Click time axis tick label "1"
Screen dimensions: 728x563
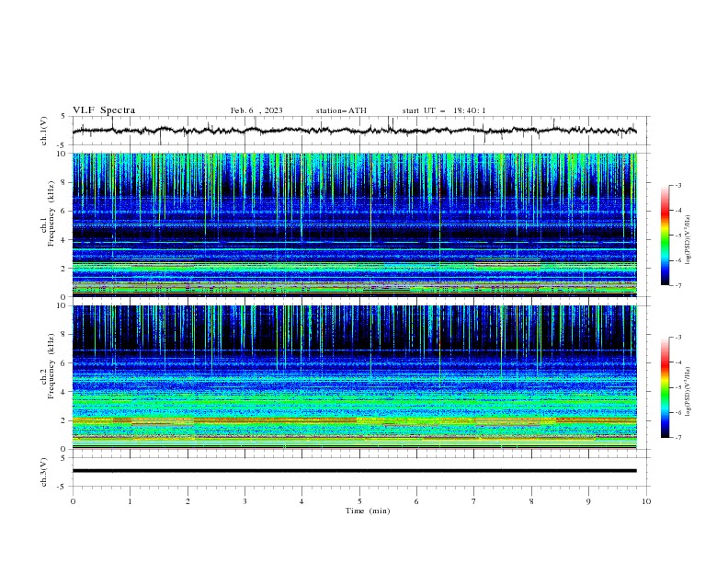click(130, 501)
